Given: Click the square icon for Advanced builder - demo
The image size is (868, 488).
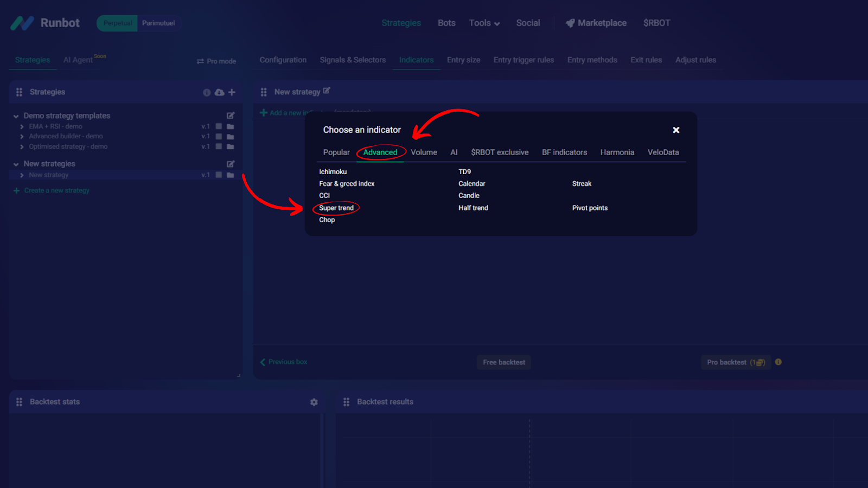Looking at the screenshot, I should tap(219, 137).
